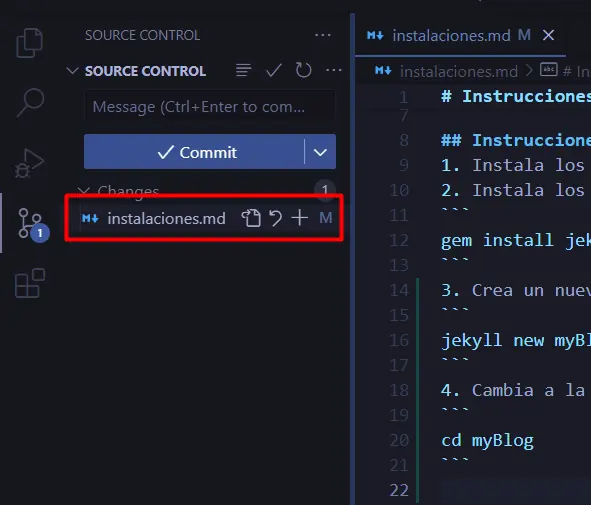Open the Source Control view icon

pyautogui.click(x=30, y=223)
